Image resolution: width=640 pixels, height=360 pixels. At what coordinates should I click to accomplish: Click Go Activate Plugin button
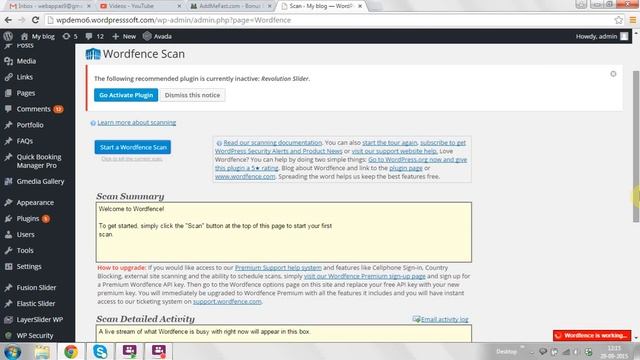126,95
